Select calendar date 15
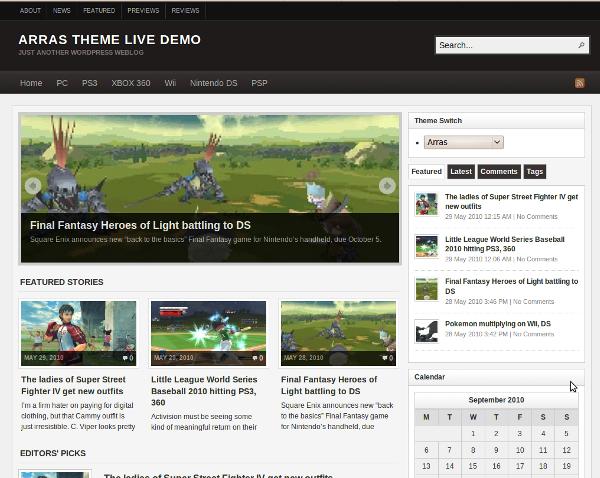 473,466
